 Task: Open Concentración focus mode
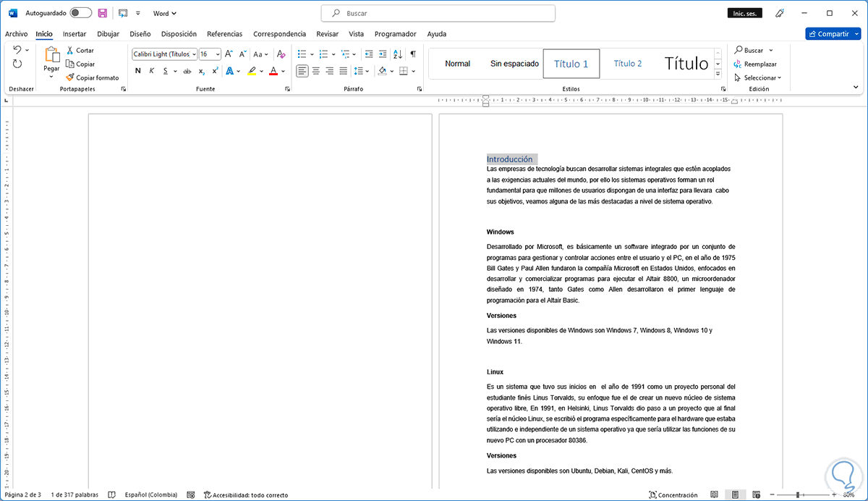click(673, 495)
